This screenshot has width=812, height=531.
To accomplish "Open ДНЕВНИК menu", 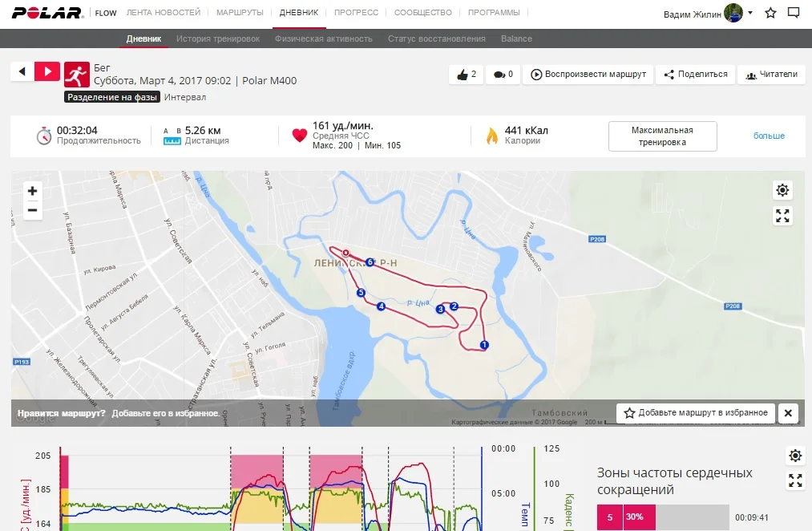I will (x=299, y=13).
